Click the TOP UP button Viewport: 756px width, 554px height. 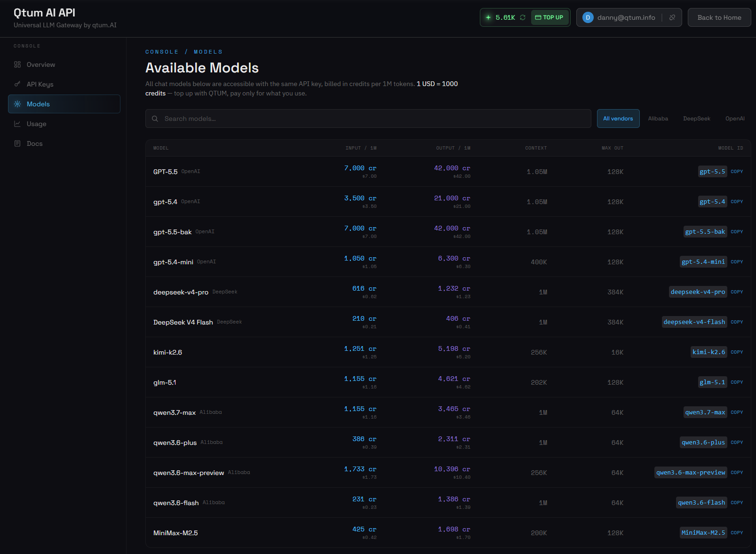pos(549,17)
